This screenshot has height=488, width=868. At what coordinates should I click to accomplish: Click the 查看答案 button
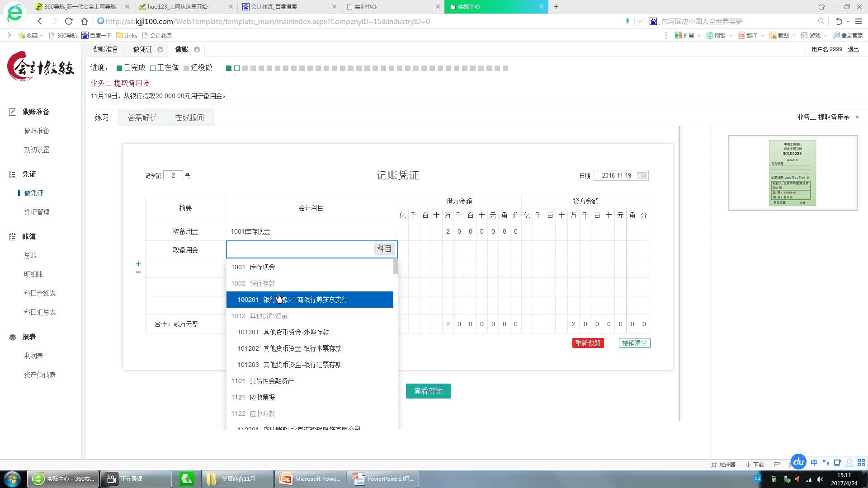428,391
